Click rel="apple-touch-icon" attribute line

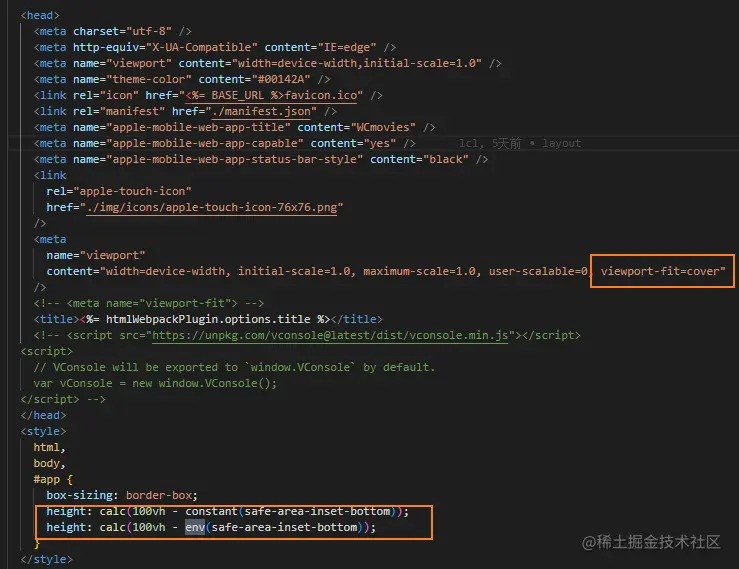(x=119, y=191)
